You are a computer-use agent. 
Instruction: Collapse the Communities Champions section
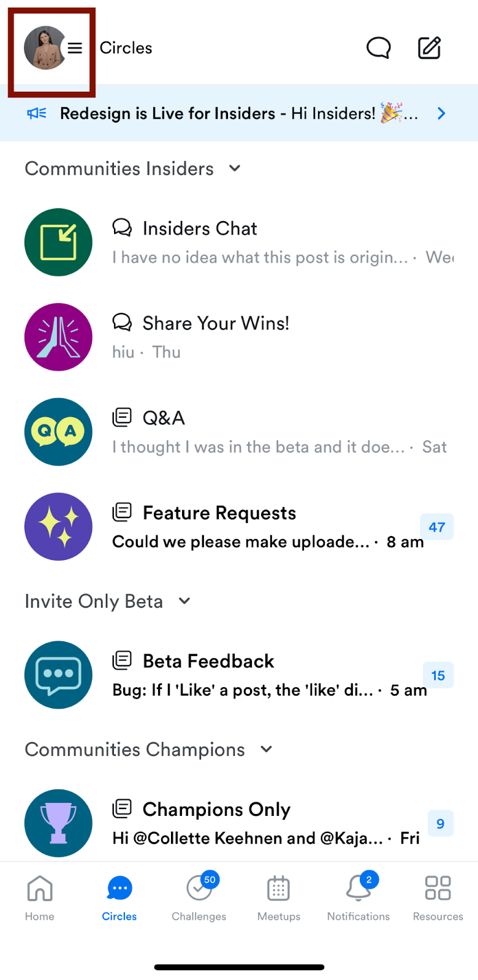click(266, 750)
